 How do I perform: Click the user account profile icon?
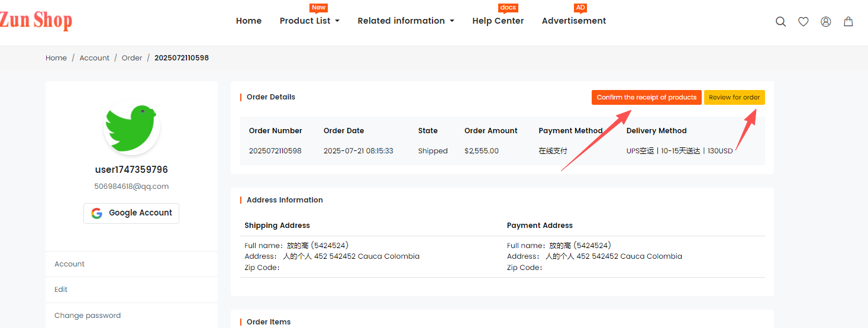point(825,21)
